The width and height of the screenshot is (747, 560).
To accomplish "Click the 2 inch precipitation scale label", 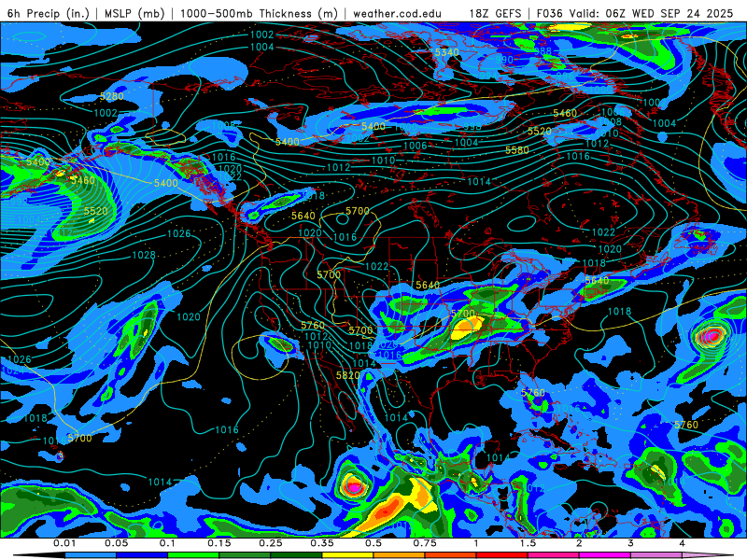I will tap(579, 543).
